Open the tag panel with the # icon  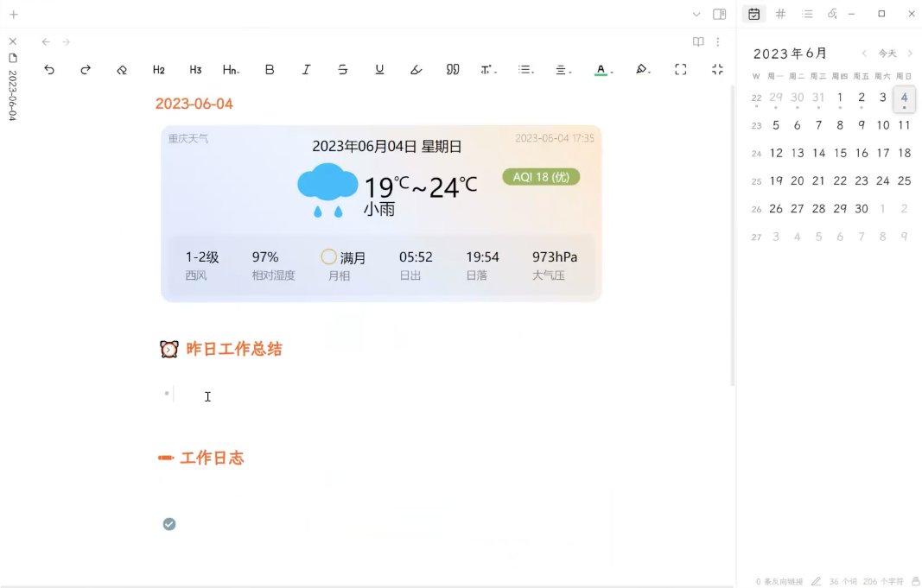[x=780, y=14]
